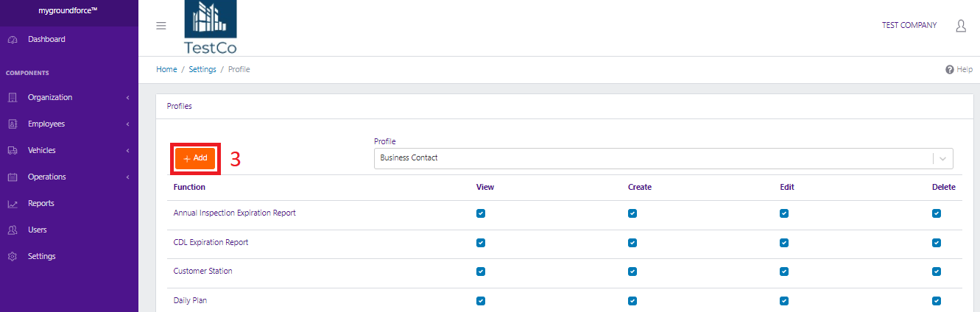Open the user account icon

[961, 26]
